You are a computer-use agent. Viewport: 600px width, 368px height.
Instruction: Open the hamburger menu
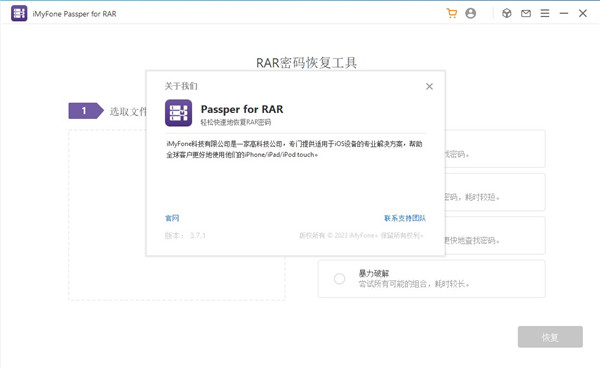[x=545, y=13]
